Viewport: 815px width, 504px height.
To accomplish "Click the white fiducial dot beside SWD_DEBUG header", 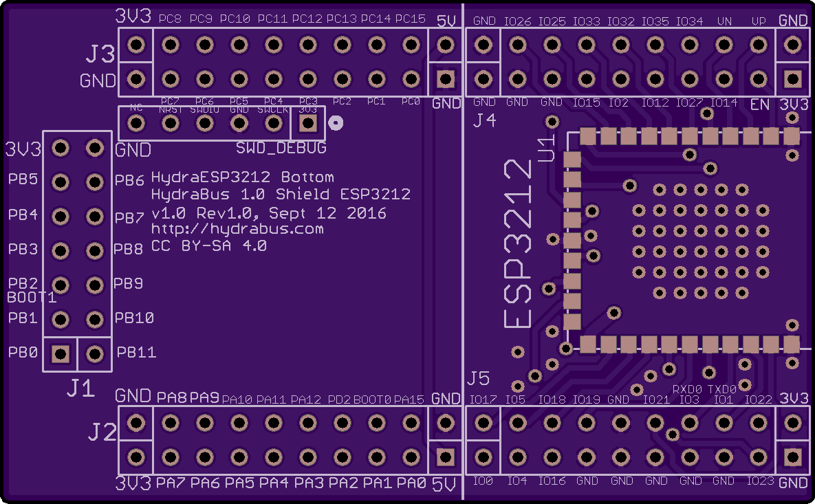I will click(x=336, y=123).
